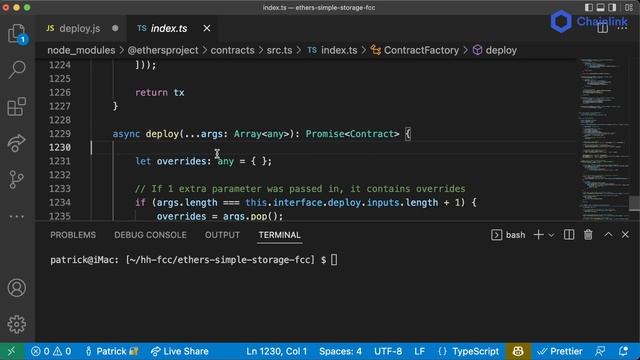Click the Patrick Live Share user status item
The width and height of the screenshot is (640, 360).
(x=112, y=351)
